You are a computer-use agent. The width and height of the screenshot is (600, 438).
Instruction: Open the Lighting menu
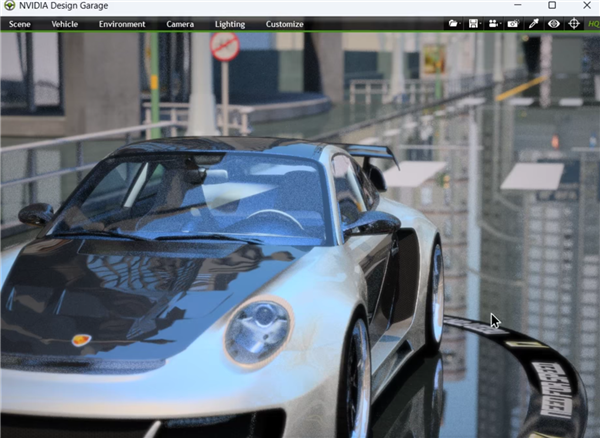click(x=230, y=24)
